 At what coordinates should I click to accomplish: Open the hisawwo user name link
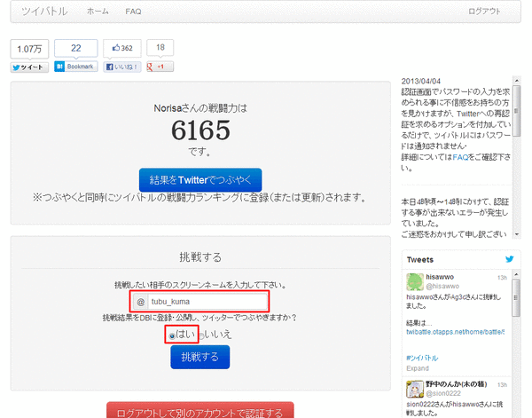440,277
